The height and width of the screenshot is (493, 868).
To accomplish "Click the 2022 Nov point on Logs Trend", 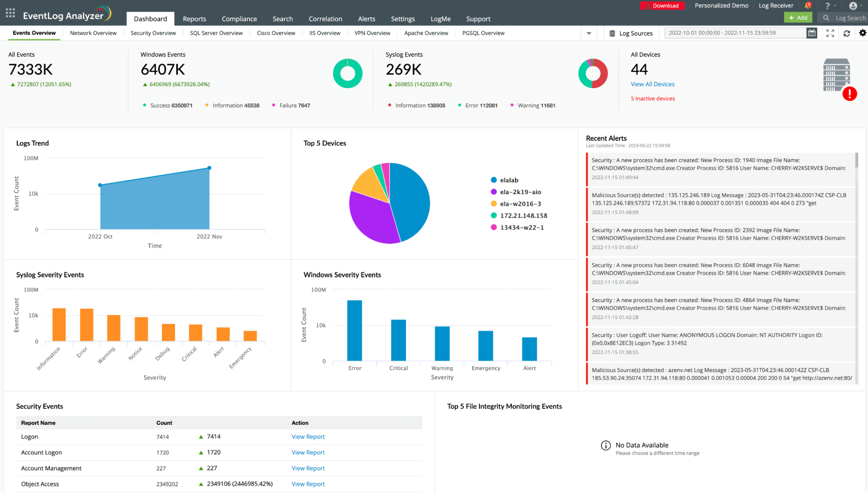I will pos(209,168).
